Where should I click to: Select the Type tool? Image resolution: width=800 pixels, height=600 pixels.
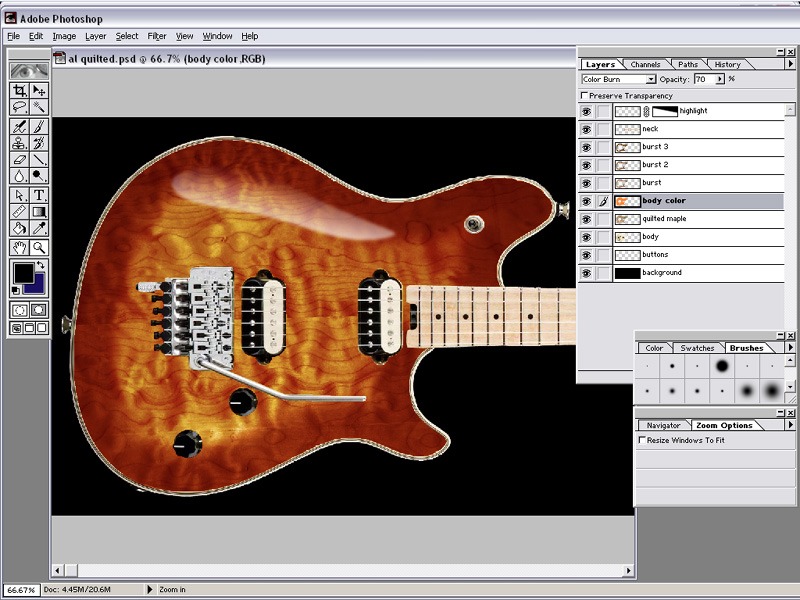click(40, 195)
